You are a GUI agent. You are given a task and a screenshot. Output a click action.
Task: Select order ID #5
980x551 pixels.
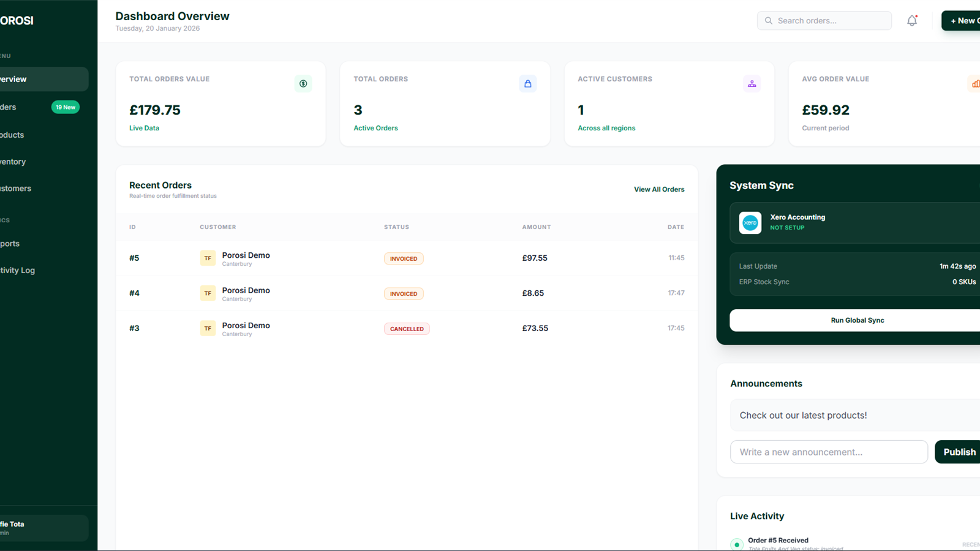click(x=134, y=258)
